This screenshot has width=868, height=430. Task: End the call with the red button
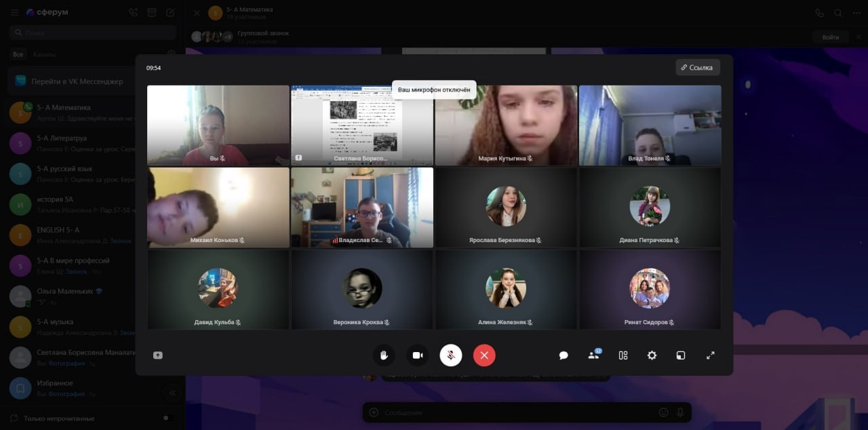(x=484, y=355)
